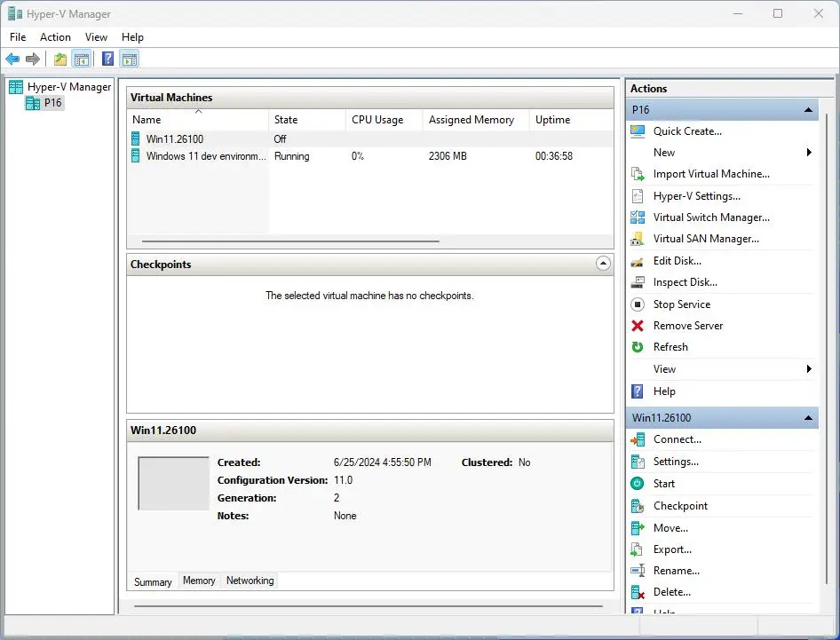
Task: Click the 2306 MB assigned memory cell
Action: coord(448,156)
